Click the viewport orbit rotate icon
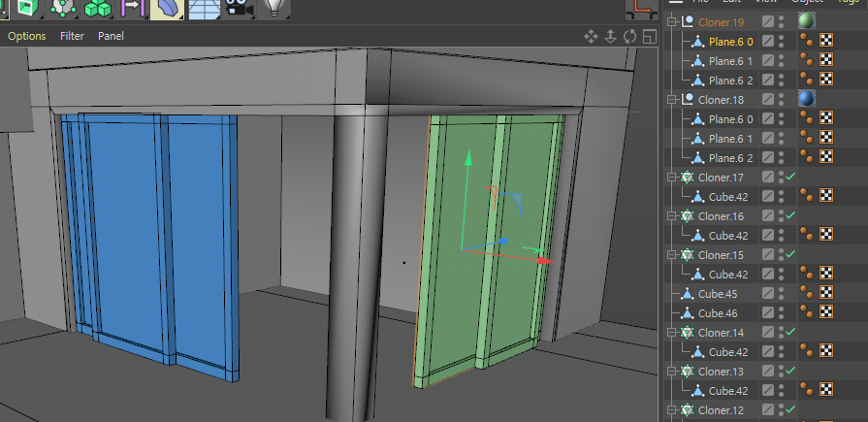This screenshot has height=422, width=868. [x=630, y=37]
